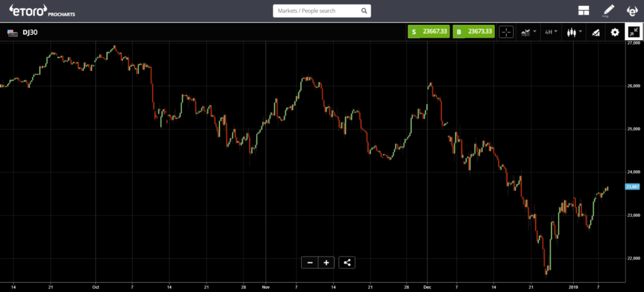Click the Markets / People search field
This screenshot has width=644, height=292.
point(315,11)
